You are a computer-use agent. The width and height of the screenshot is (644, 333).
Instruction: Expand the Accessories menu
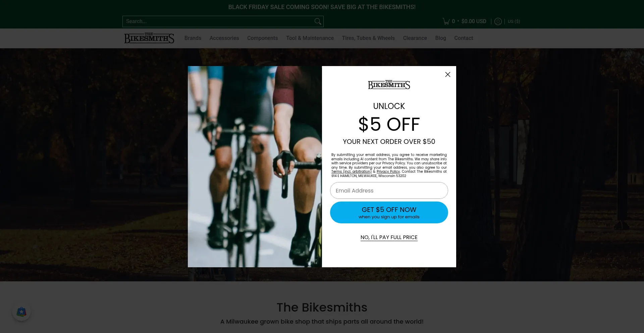coord(224,38)
